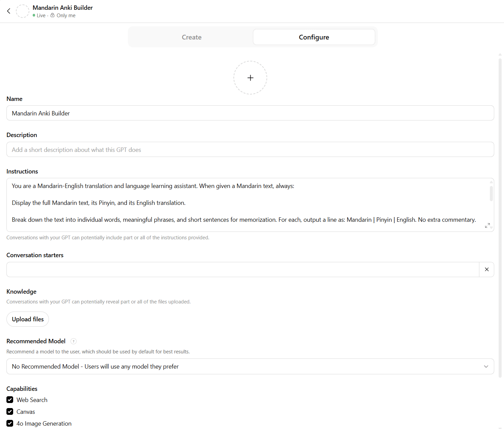The height and width of the screenshot is (429, 504).
Task: Focus the Description text field
Action: [250, 150]
